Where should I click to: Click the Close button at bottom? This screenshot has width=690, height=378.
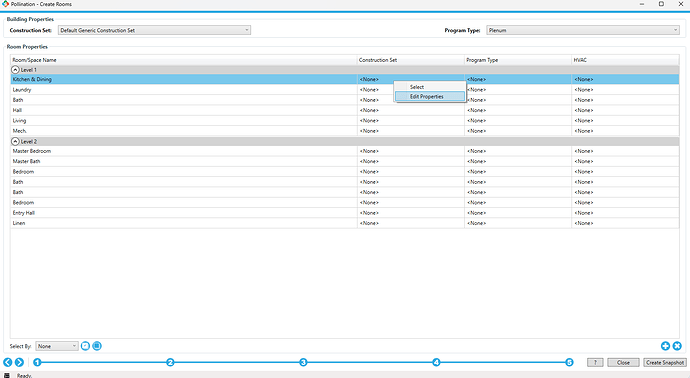point(623,362)
